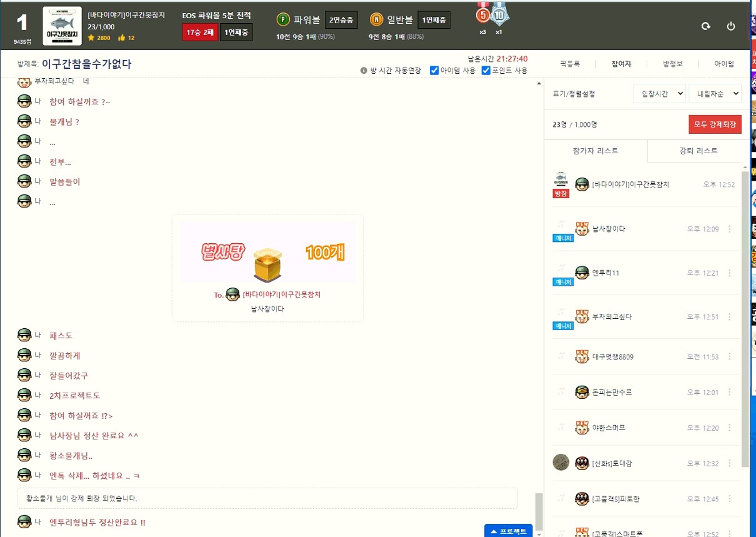Click the 모두 강제퇴장 button
This screenshot has height=537, width=756.
(x=715, y=124)
